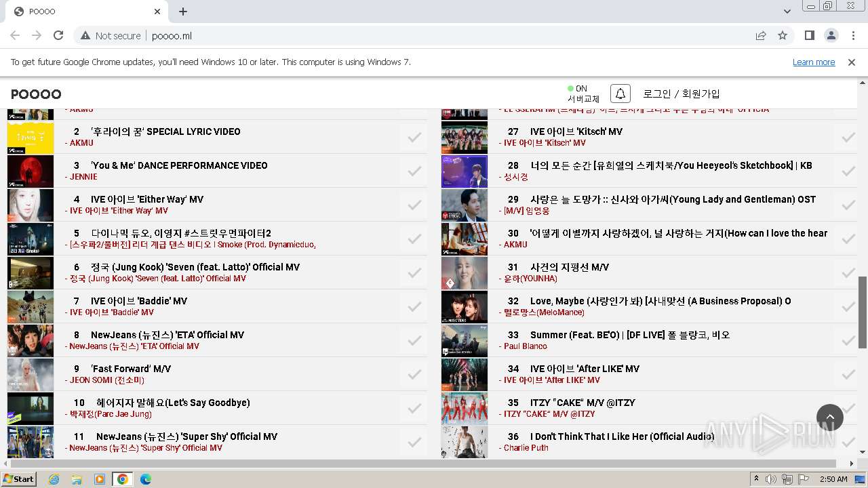Viewport: 868px width, 488px height.
Task: Click Charlie Puth artist name
Action: (526, 448)
